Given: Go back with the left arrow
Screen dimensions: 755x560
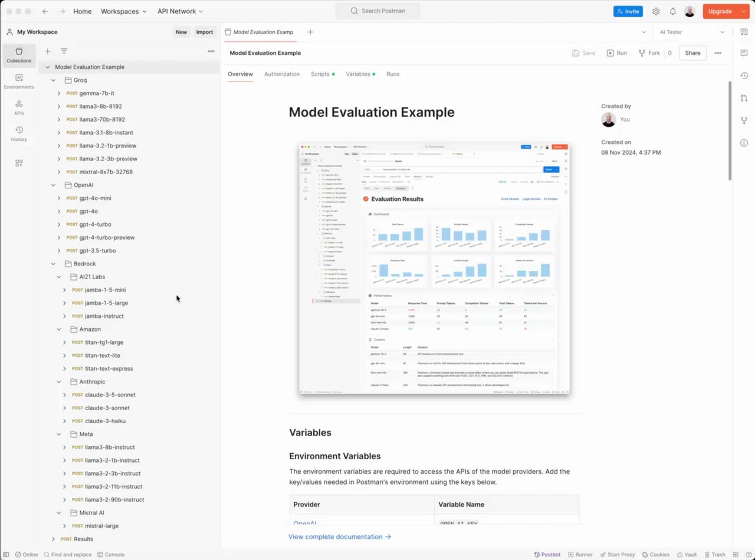Looking at the screenshot, I should point(45,11).
